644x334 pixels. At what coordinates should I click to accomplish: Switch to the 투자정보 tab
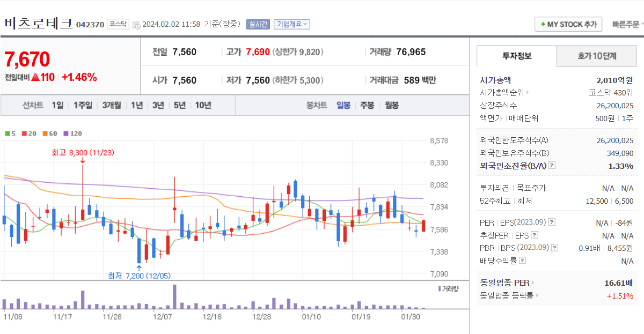click(x=517, y=56)
